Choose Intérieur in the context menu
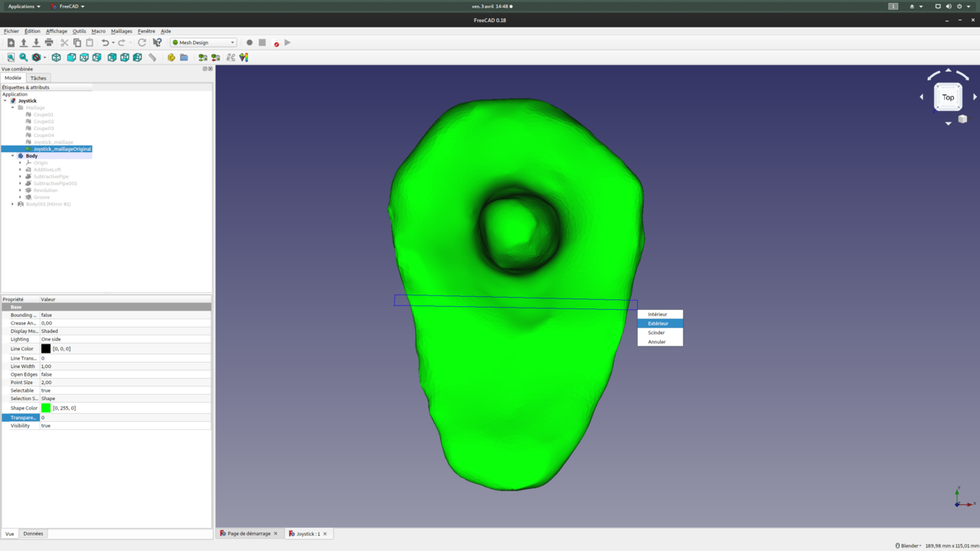 point(660,315)
